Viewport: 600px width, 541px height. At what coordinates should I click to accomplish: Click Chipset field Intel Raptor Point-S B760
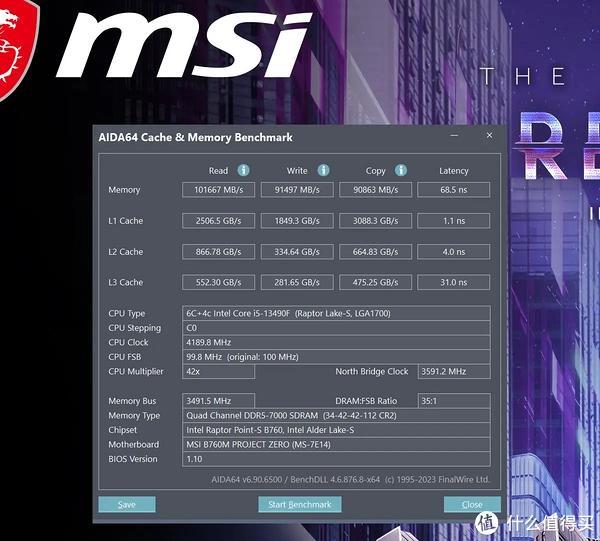pos(336,430)
